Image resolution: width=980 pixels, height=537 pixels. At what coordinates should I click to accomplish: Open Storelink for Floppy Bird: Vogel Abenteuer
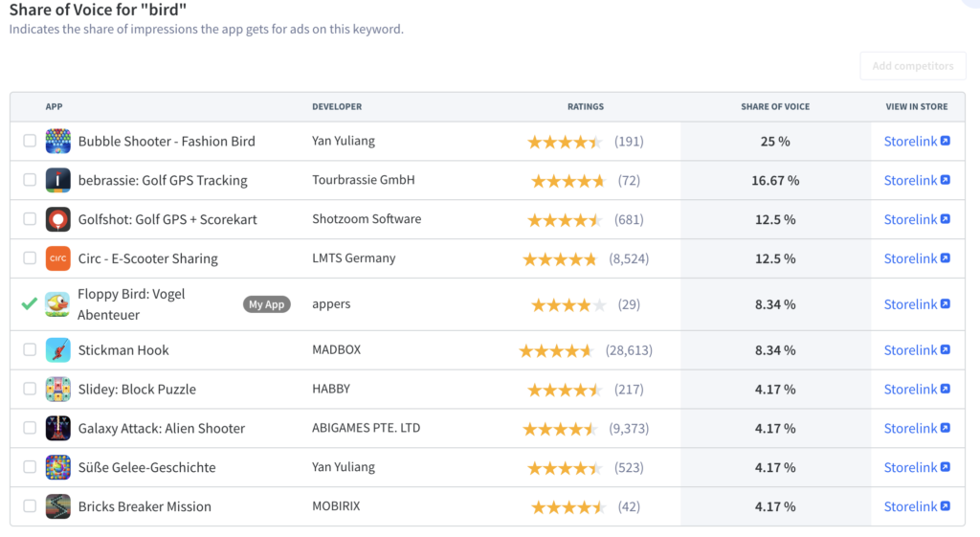[x=917, y=304]
